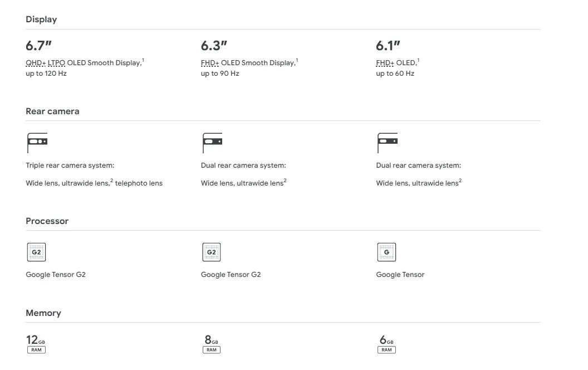
Task: Click the first Tensor G2 chip icon
Action: (36, 252)
